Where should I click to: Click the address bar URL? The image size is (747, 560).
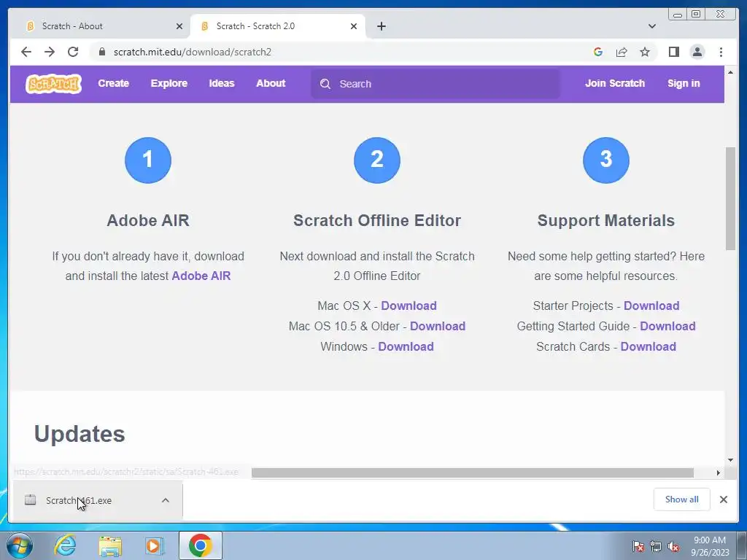coord(193,52)
